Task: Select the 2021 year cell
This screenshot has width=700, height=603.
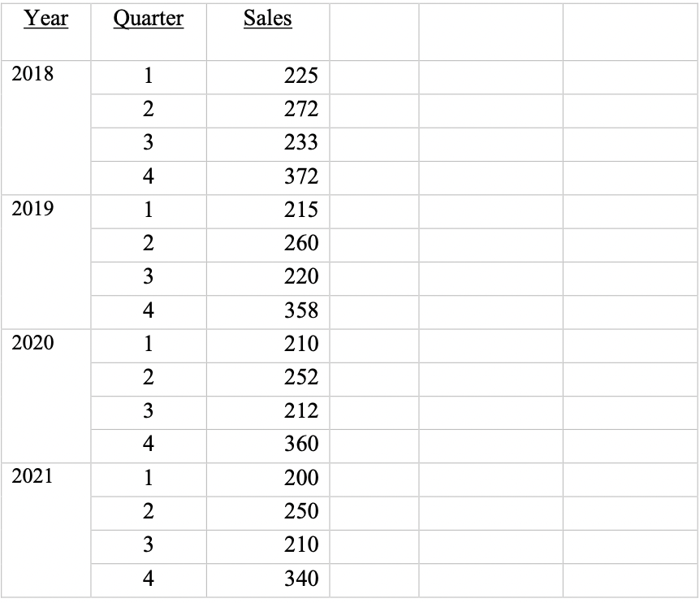Action: pos(32,476)
